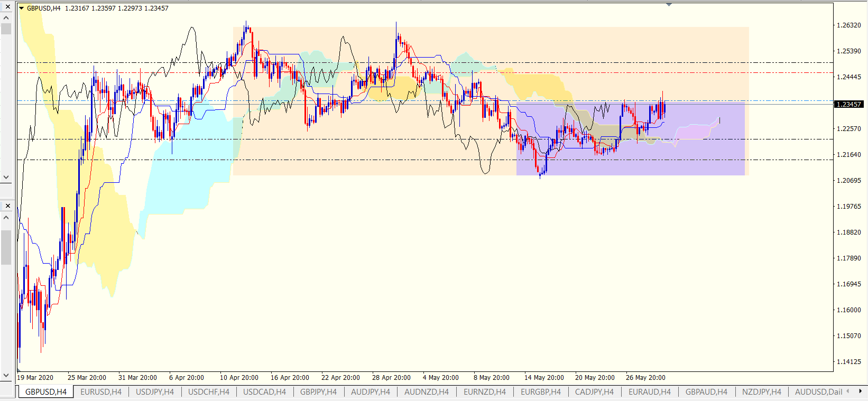The height and width of the screenshot is (401, 868).
Task: Click the current price label 1.23457
Action: [848, 105]
